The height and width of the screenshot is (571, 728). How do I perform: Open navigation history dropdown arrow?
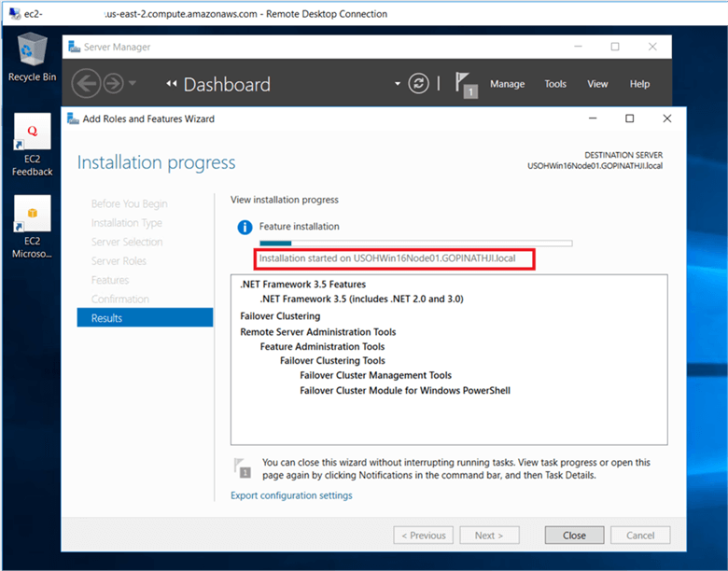pyautogui.click(x=133, y=84)
